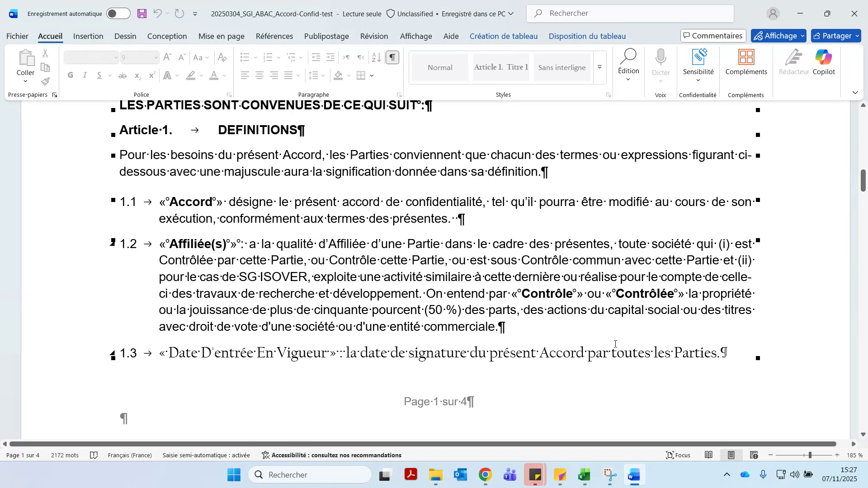868x488 pixels.
Task: Select the underline (S) icon
Action: pyautogui.click(x=99, y=75)
